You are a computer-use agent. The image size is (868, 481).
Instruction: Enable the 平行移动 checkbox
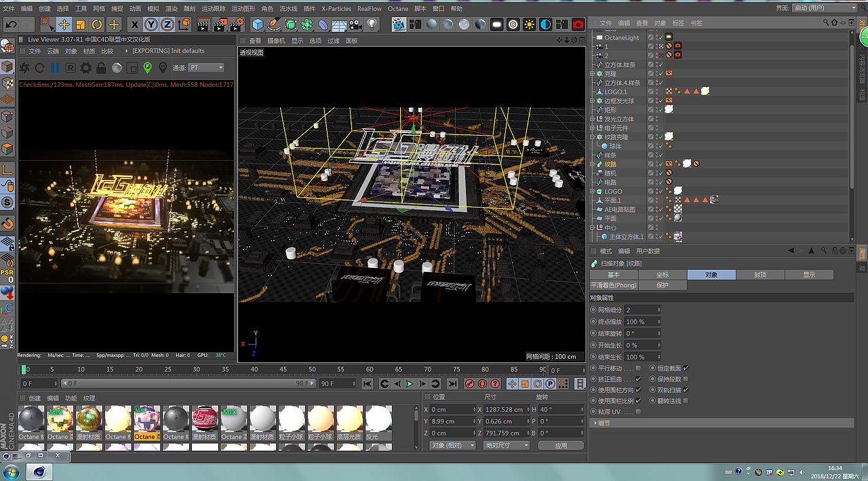(x=639, y=368)
